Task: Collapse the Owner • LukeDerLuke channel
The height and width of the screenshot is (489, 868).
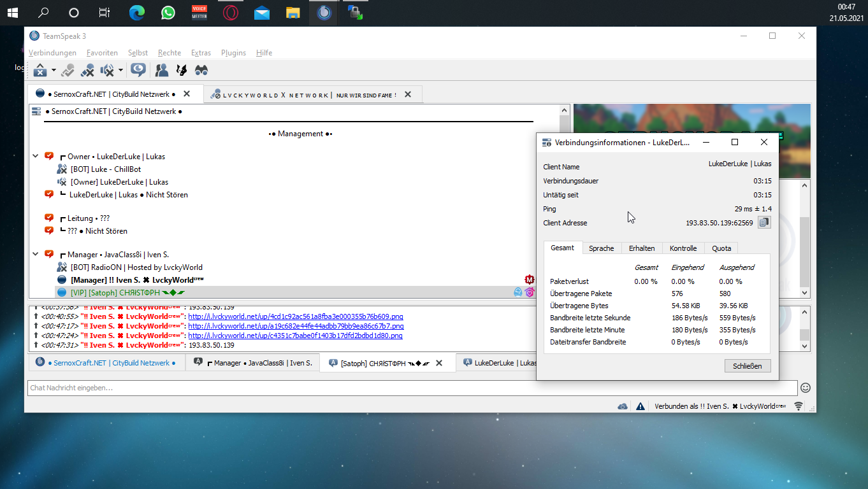Action: (36, 157)
